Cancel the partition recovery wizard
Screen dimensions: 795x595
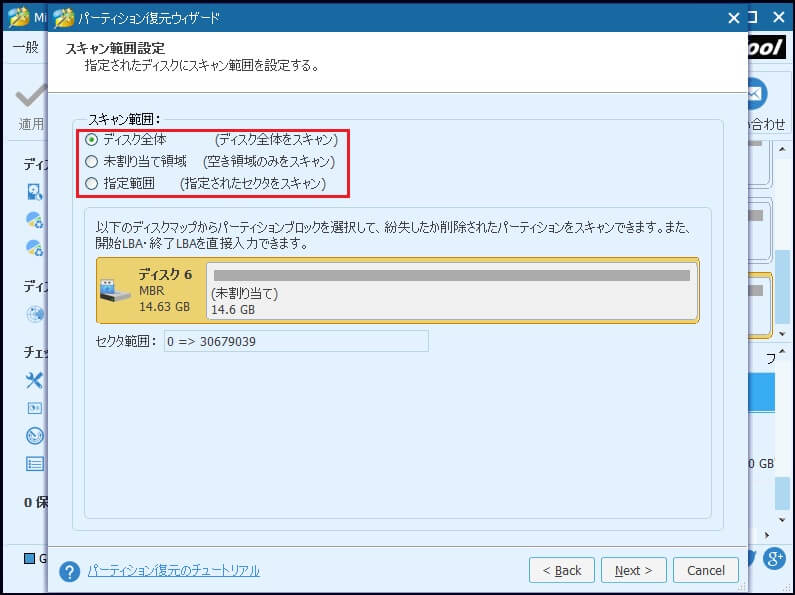click(705, 570)
